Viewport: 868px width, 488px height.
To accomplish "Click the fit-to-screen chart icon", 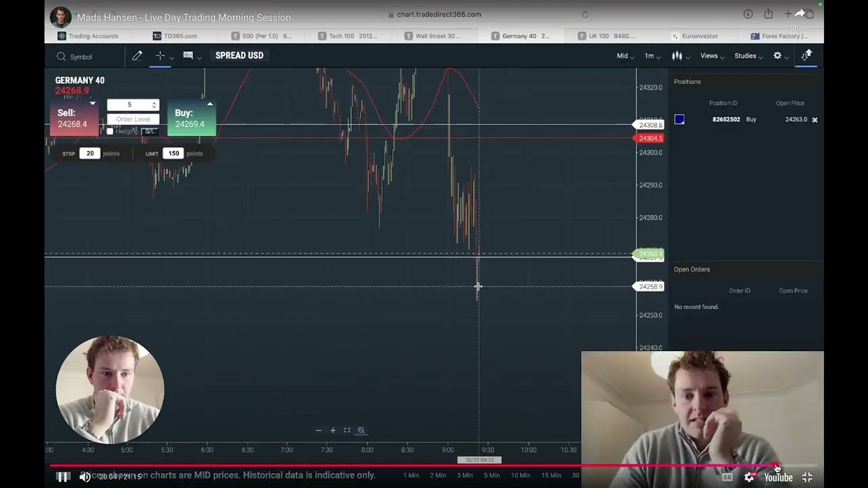I will click(347, 430).
